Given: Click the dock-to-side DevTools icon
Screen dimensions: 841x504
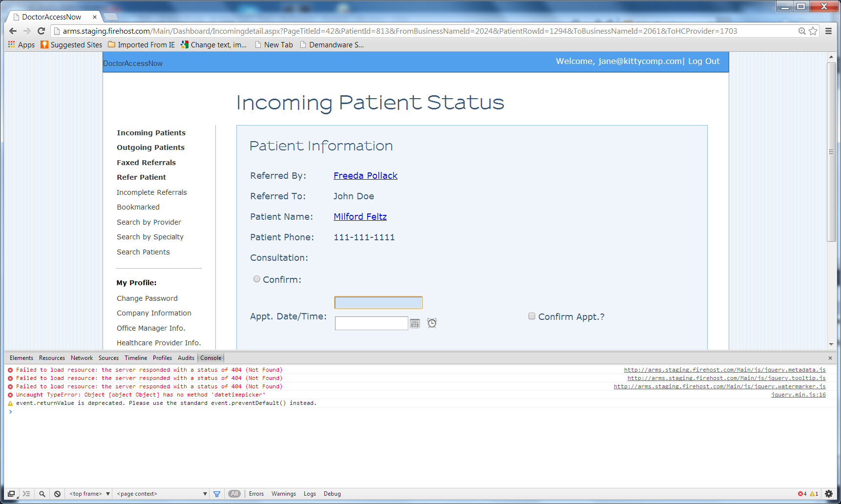Looking at the screenshot, I should pos(11,494).
